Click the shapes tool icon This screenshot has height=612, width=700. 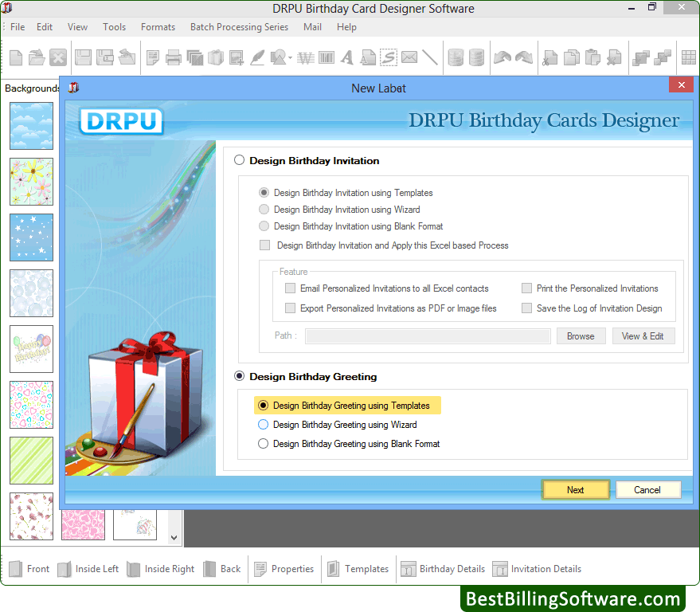click(x=279, y=57)
